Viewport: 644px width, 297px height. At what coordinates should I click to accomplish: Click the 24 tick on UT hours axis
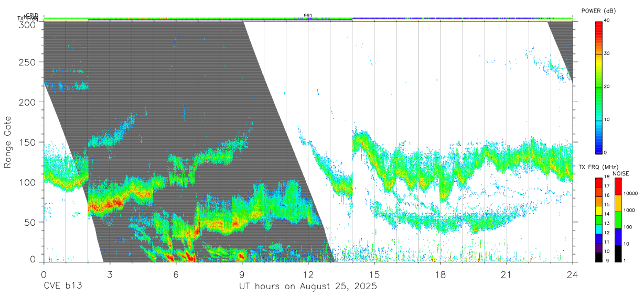[573, 274]
